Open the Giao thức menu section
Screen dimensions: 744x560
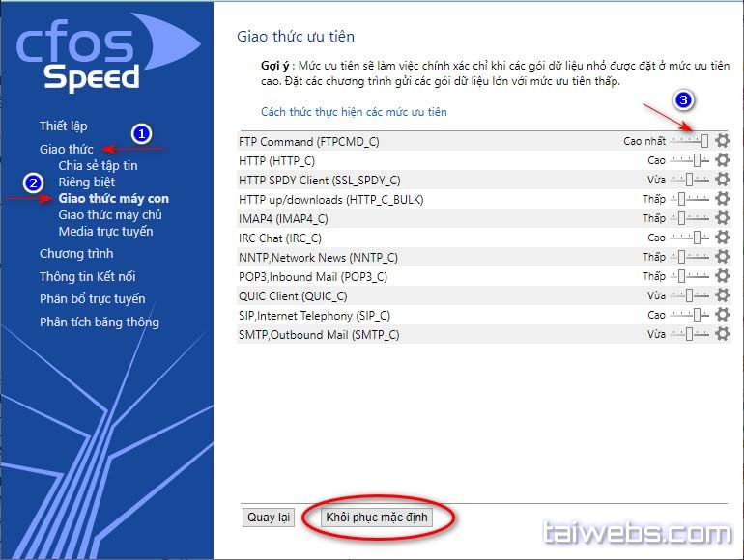(66, 150)
